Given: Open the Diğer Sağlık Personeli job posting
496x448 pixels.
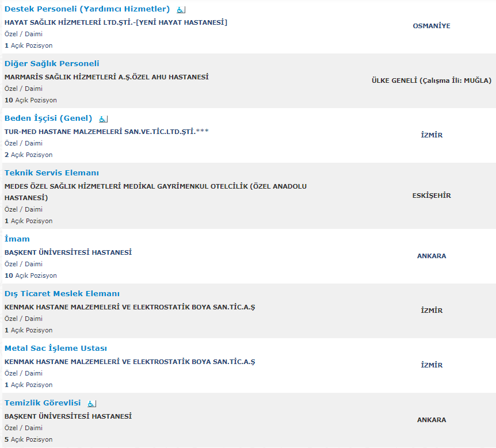Looking at the screenshot, I should coord(52,64).
